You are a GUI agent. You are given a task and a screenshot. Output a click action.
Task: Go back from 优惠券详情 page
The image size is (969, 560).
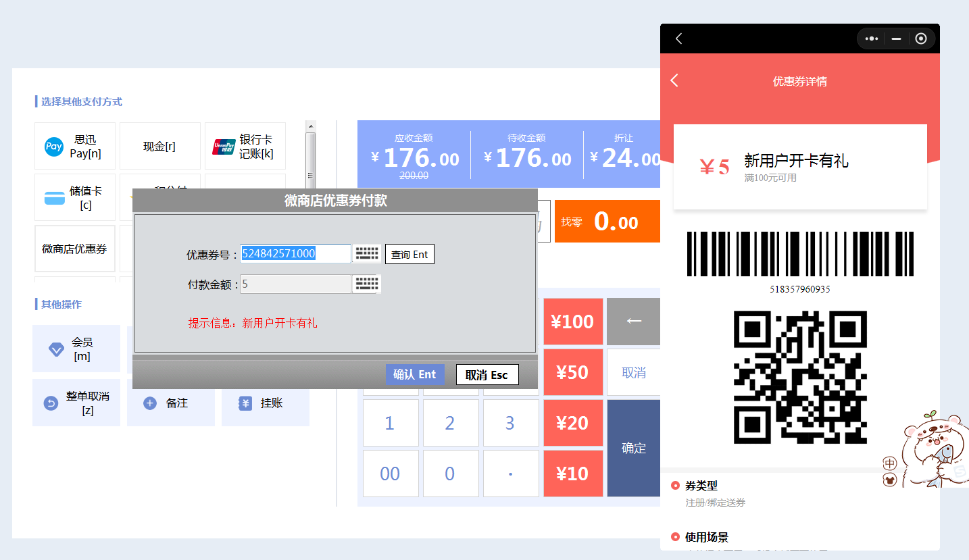pyautogui.click(x=674, y=81)
